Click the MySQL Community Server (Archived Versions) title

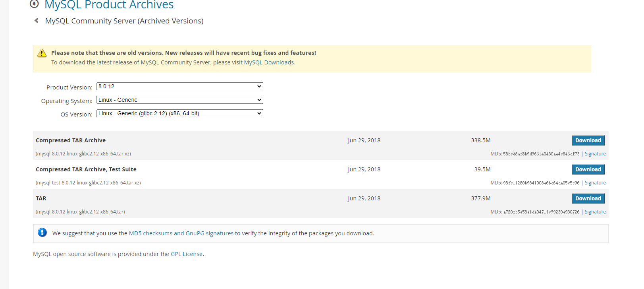124,21
